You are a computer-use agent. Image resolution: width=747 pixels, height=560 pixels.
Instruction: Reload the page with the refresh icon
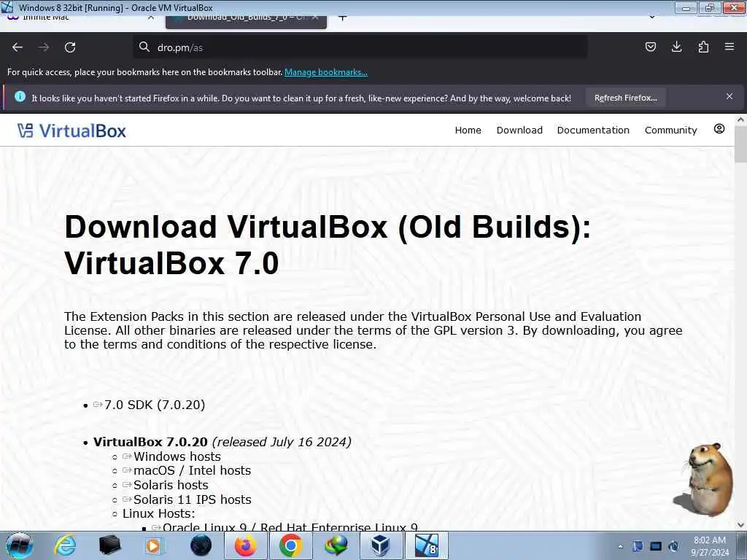click(x=70, y=47)
